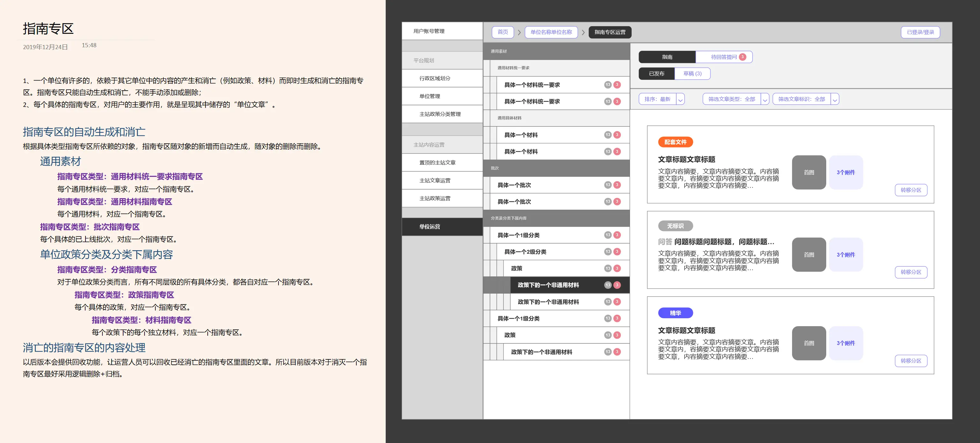Switch to 草稿 (3) filter
980x443 pixels.
[x=692, y=73]
